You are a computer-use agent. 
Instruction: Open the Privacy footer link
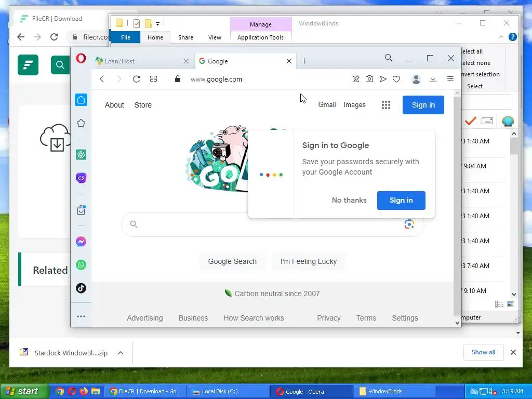[329, 318]
